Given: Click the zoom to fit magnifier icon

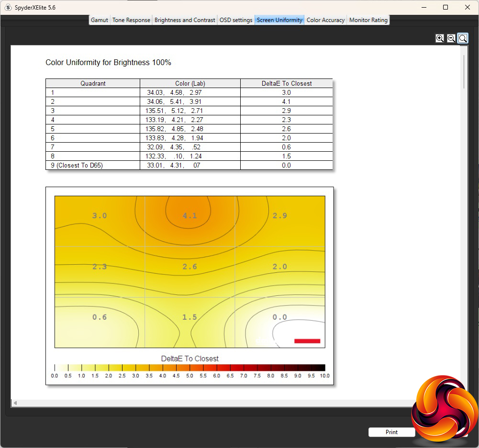Looking at the screenshot, I should tap(463, 38).
